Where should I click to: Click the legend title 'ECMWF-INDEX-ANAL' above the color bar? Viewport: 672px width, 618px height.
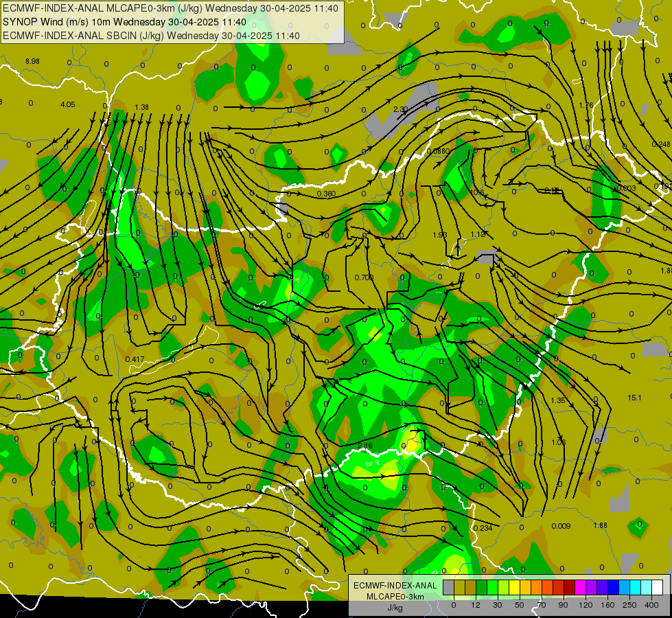tap(395, 586)
